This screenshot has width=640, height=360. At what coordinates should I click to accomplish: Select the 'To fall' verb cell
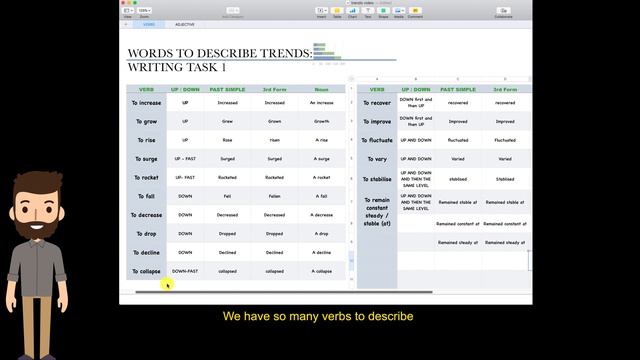146,196
